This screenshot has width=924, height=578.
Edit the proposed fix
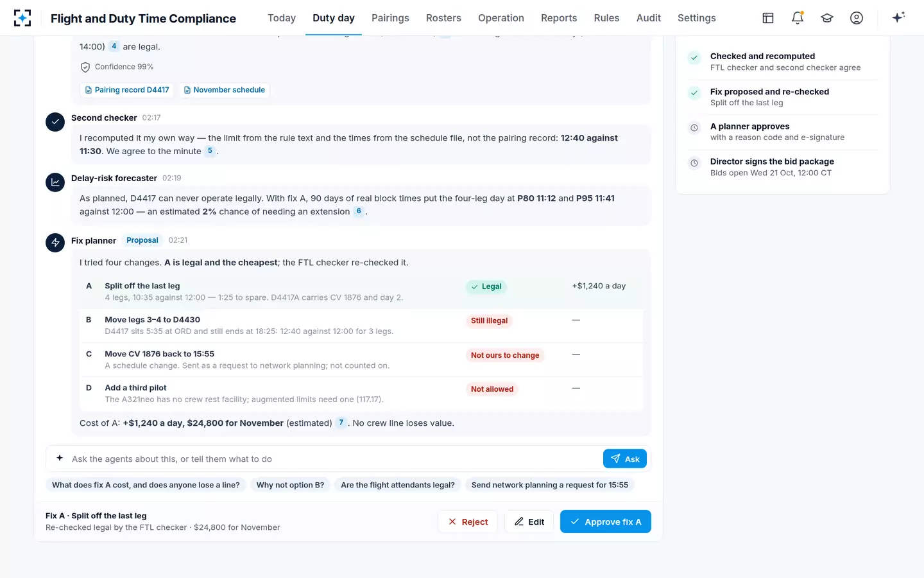click(529, 521)
